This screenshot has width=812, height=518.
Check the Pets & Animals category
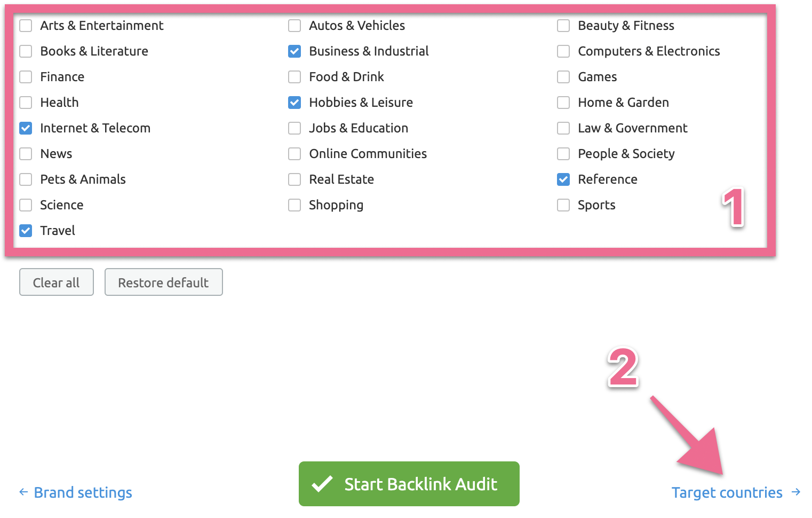(x=26, y=179)
